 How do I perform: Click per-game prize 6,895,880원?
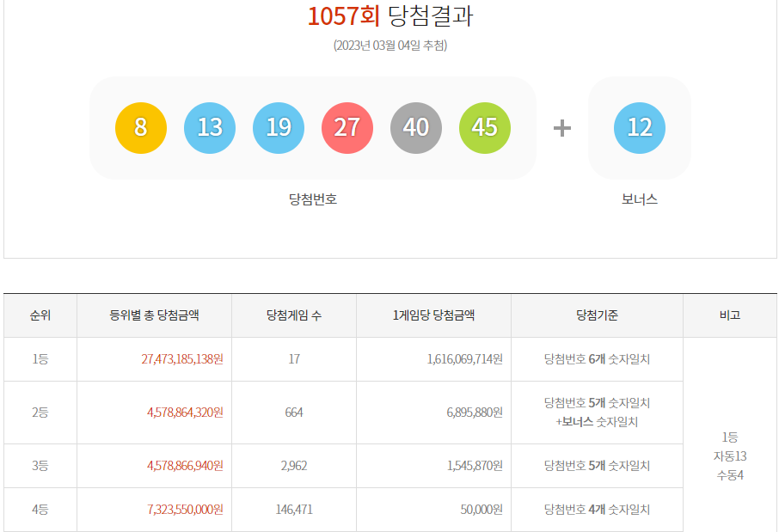point(475,413)
